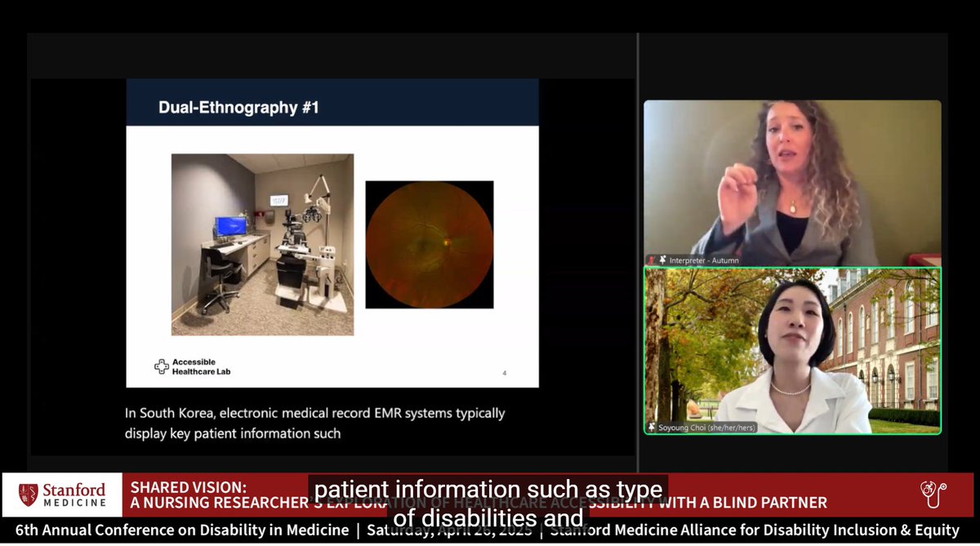Click the muted microphone icon beside Interpreter - Autumn
This screenshot has height=546, width=980.
click(x=651, y=260)
